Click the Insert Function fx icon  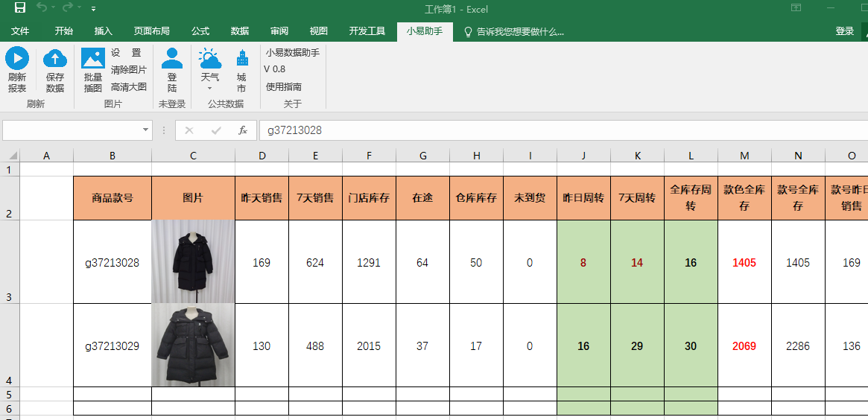pos(243,130)
